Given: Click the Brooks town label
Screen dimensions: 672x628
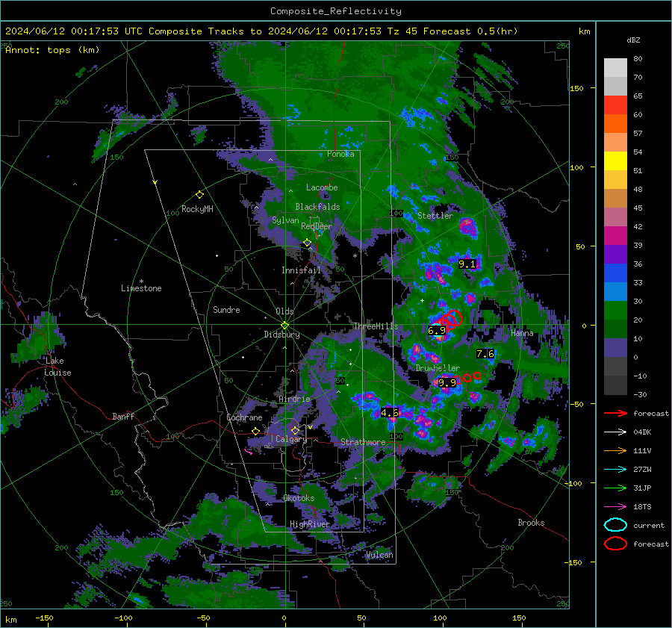Looking at the screenshot, I should [531, 523].
